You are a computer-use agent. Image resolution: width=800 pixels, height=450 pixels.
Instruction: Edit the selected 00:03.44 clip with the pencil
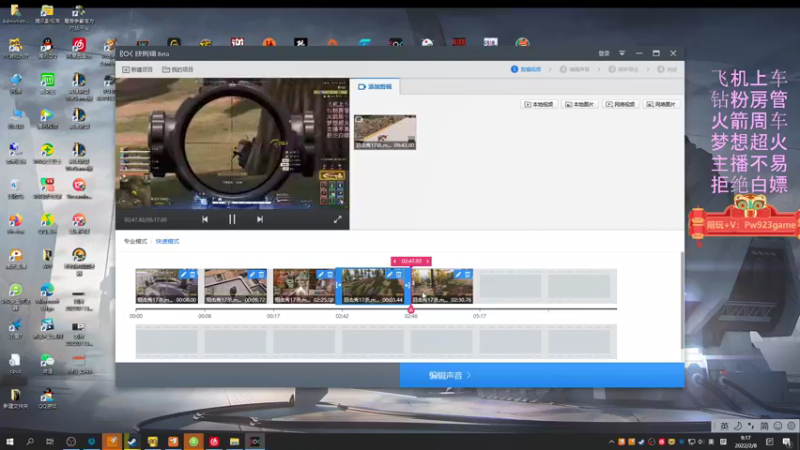point(390,274)
